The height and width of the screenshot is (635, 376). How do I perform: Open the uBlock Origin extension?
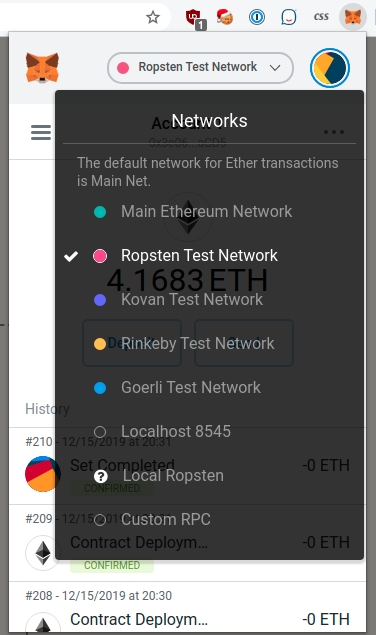point(195,18)
